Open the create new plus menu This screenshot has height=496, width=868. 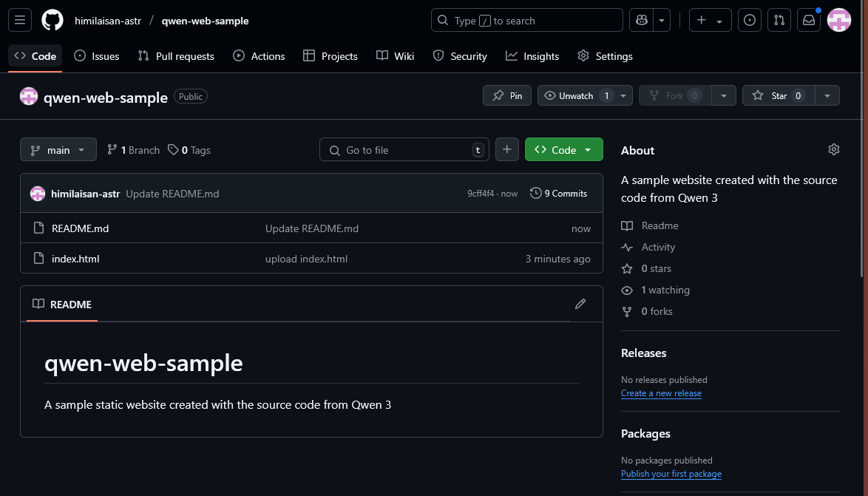click(711, 21)
